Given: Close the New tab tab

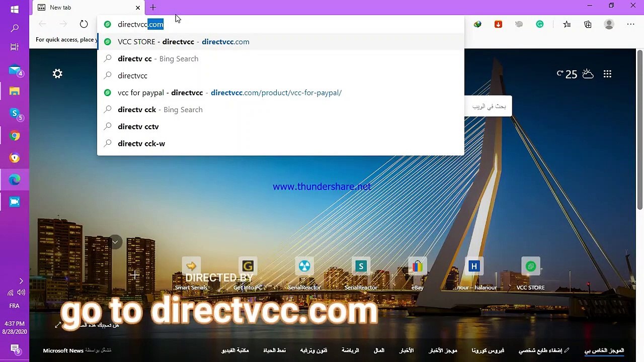Looking at the screenshot, I should [138, 8].
